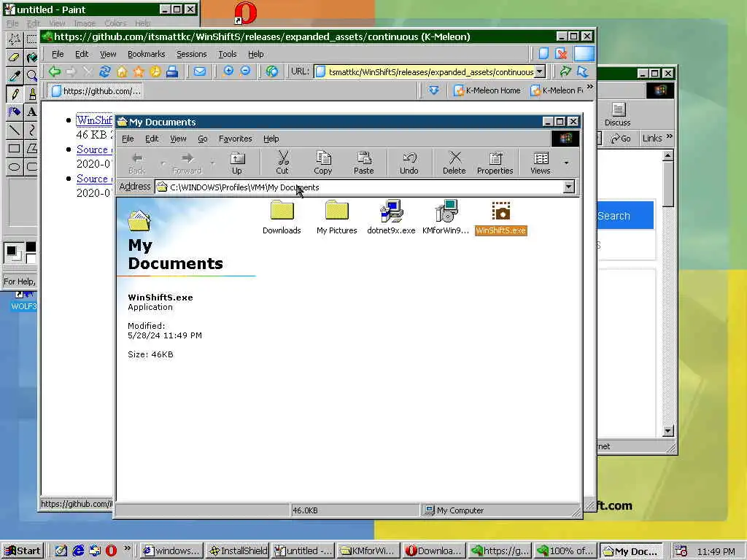Viewport: 747px width, 560px height.
Task: Click Go button in background browser
Action: 620,139
